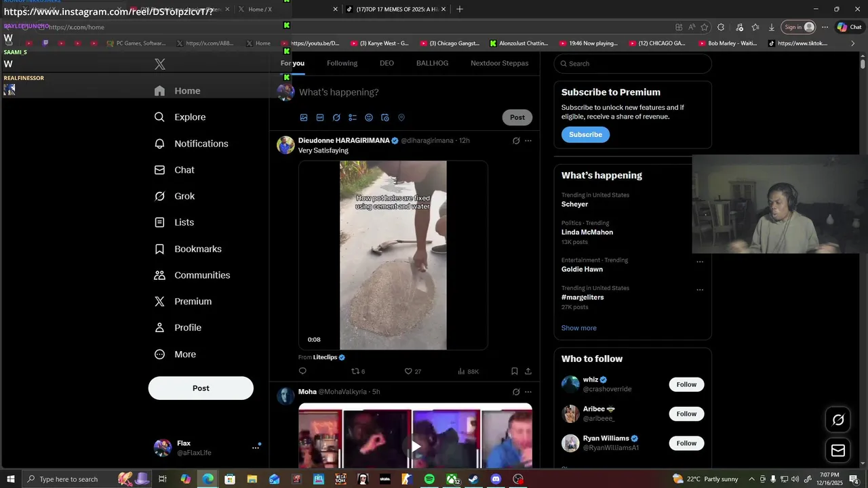Schedule post icon in the composer
This screenshot has width=868, height=488.
tap(385, 117)
